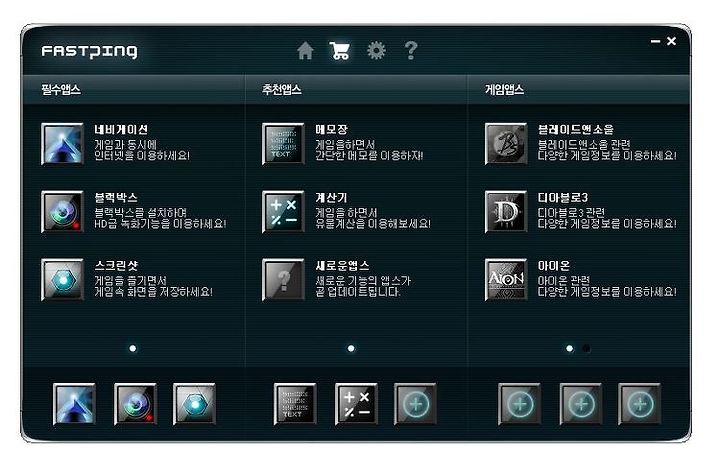Open the 메모장 notepad app icon

point(283,144)
